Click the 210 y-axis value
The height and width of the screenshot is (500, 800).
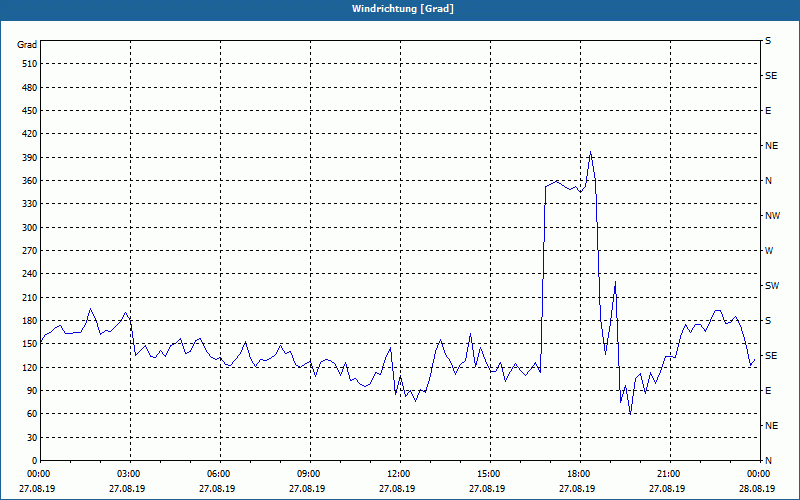[30, 297]
